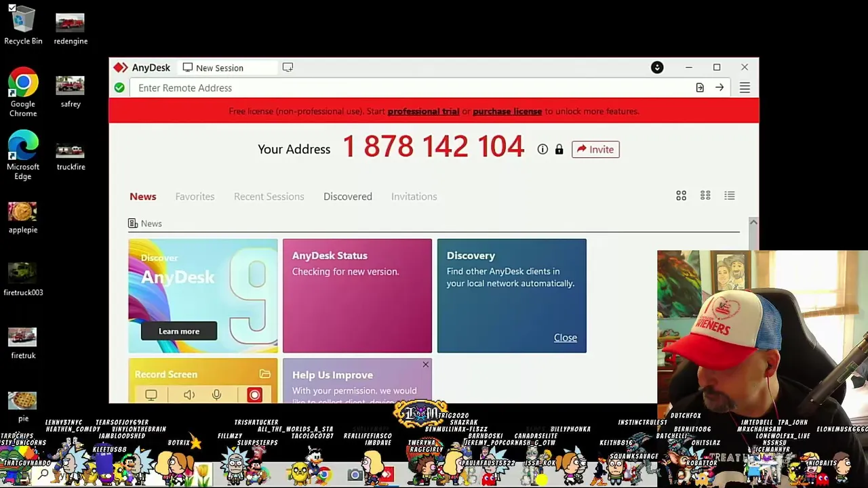The image size is (868, 488).
Task: Switch to list view
Action: pyautogui.click(x=730, y=196)
